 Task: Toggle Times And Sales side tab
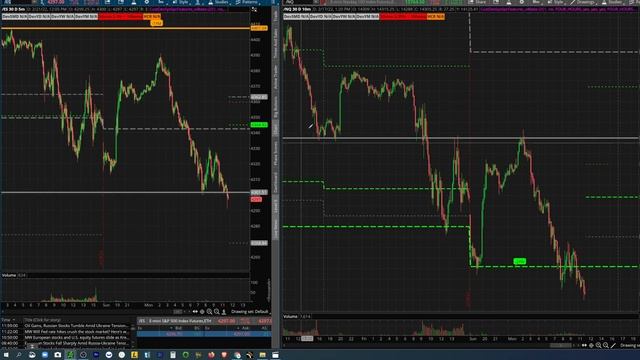pyautogui.click(x=276, y=43)
